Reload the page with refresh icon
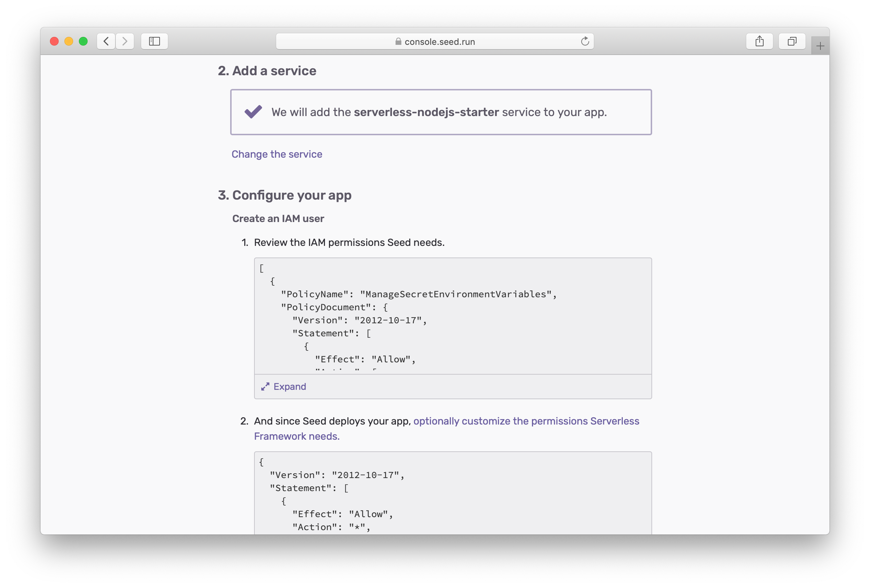This screenshot has width=870, height=588. pyautogui.click(x=585, y=41)
